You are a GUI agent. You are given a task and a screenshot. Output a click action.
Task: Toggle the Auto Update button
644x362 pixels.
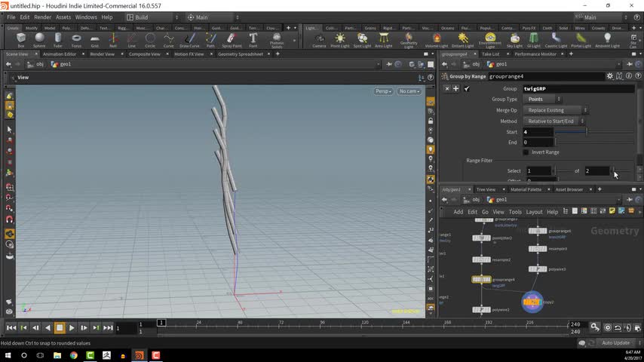[615, 343]
